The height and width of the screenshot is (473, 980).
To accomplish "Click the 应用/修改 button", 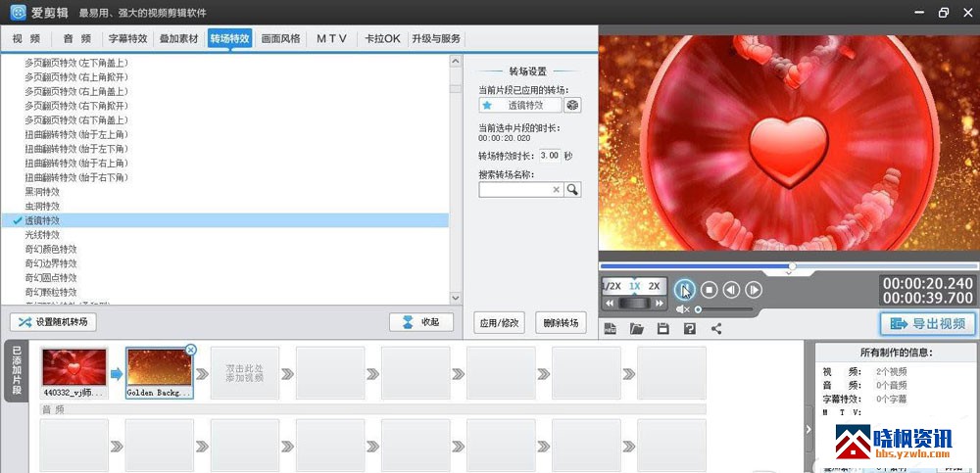I will tap(499, 323).
